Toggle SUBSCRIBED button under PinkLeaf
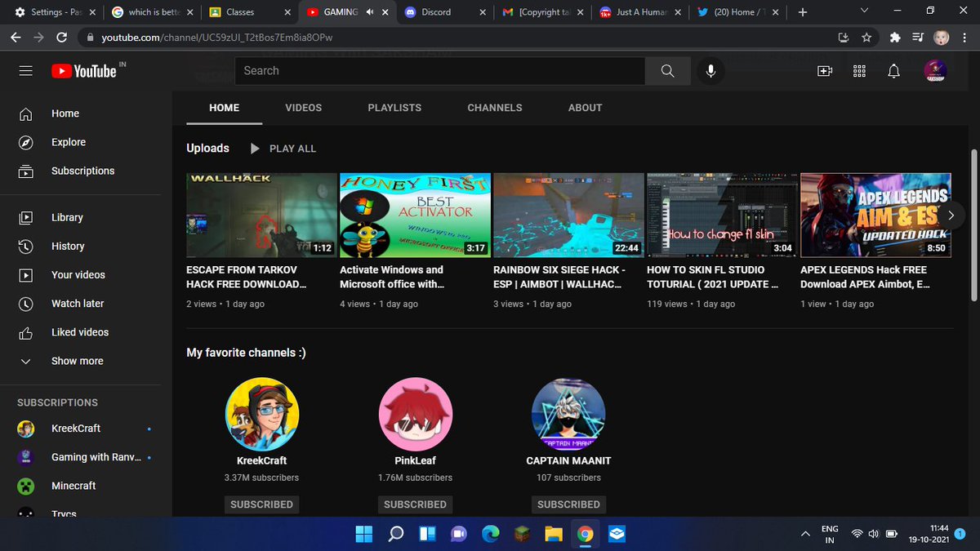The width and height of the screenshot is (980, 551). point(415,504)
